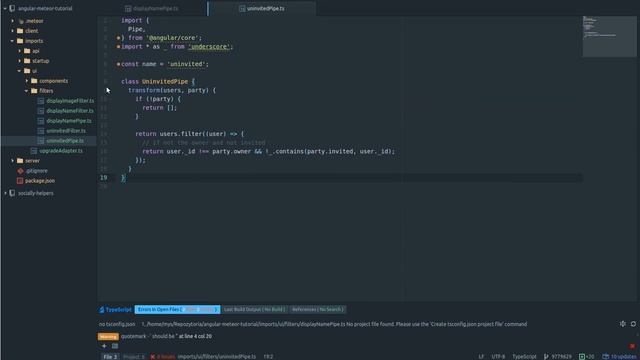This screenshot has width=640, height=360.
Task: Change UTF-8 encoding in status bar
Action: 498,356
